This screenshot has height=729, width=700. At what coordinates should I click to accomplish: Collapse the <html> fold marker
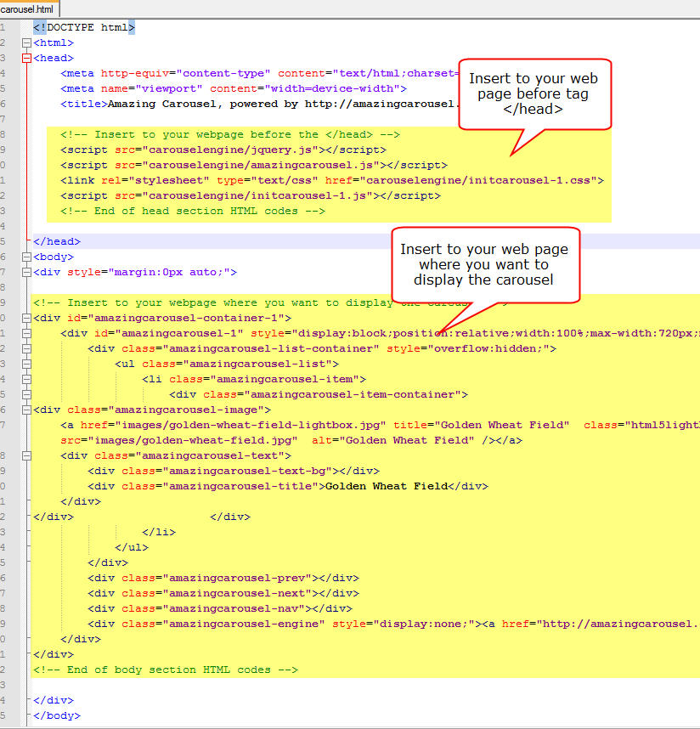coord(25,42)
